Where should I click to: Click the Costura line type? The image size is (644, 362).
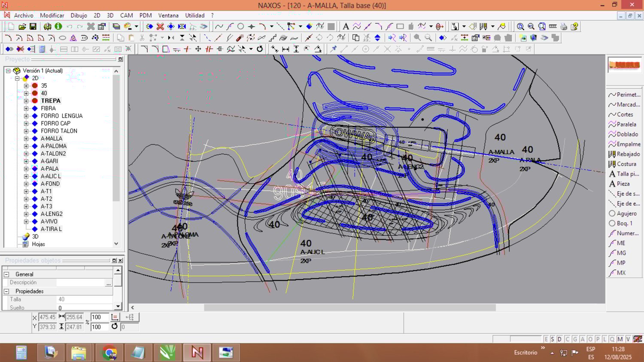coord(624,164)
